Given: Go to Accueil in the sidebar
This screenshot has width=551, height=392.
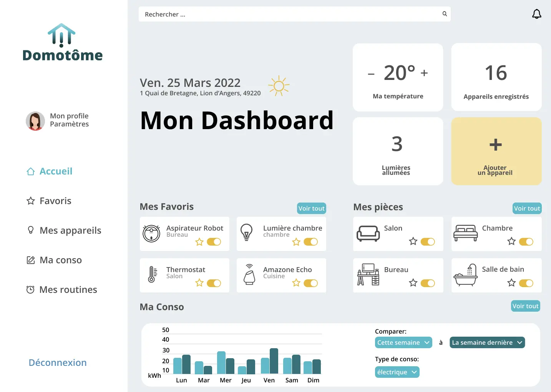Looking at the screenshot, I should click(50, 171).
